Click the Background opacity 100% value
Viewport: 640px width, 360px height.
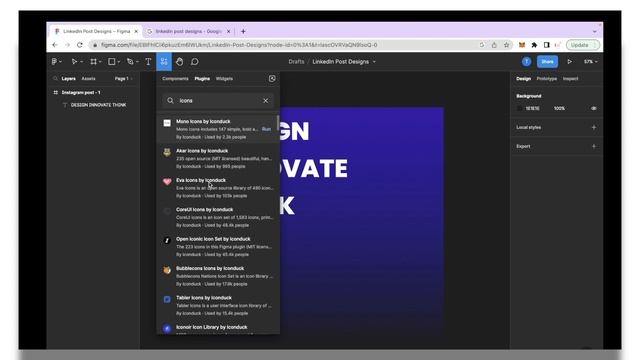click(x=559, y=109)
